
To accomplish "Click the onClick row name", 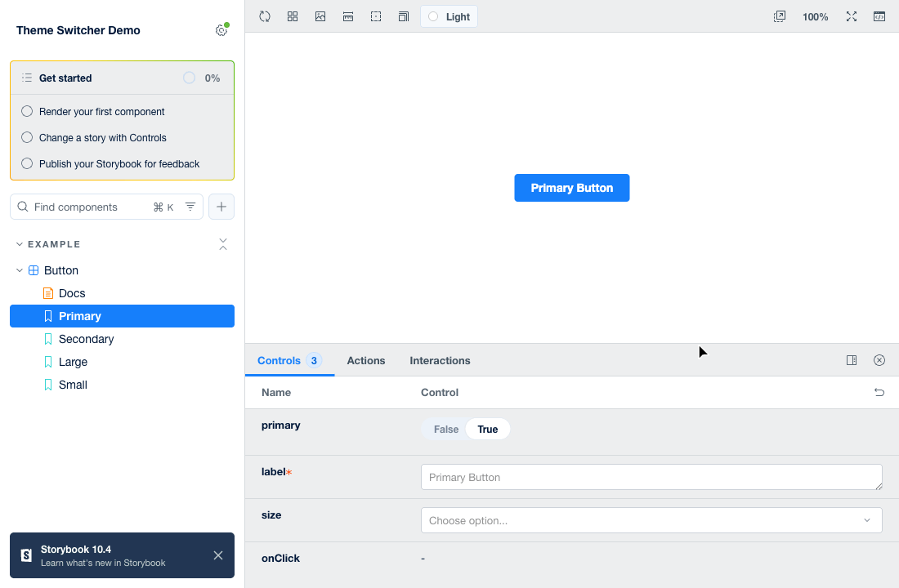I will [280, 559].
